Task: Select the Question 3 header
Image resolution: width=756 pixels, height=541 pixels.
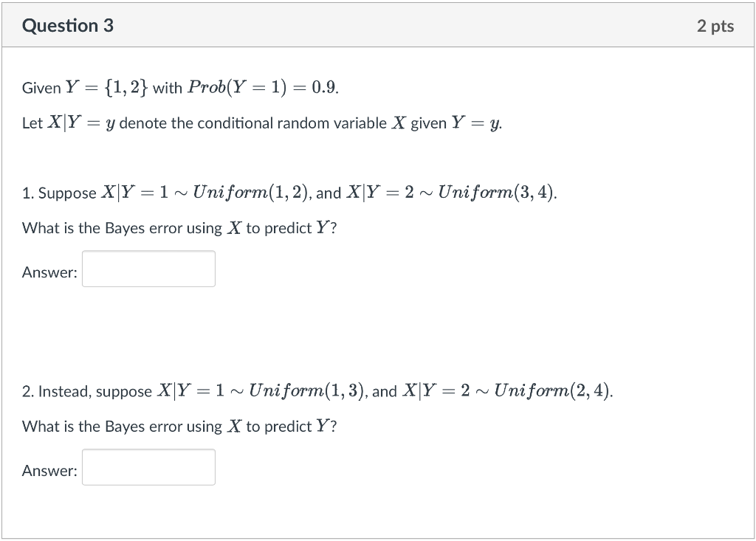Action: click(x=68, y=24)
